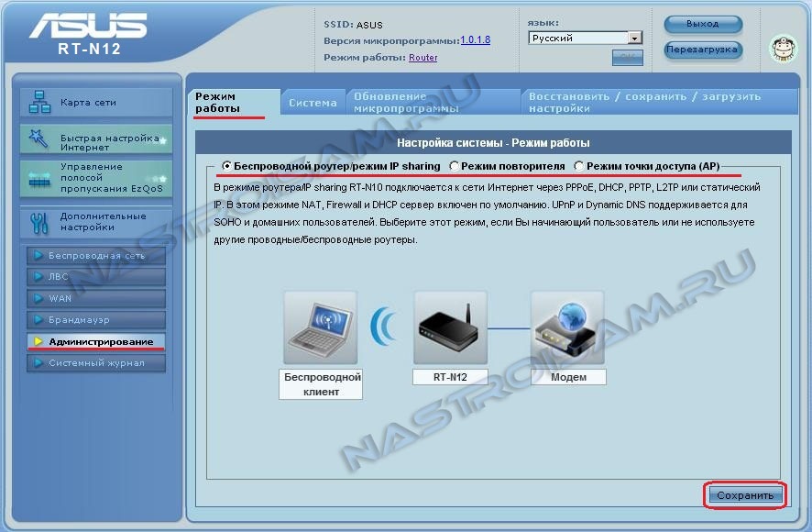812x532 pixels.
Task: Click the Network Map (Карта сети) icon
Action: pyautogui.click(x=39, y=102)
